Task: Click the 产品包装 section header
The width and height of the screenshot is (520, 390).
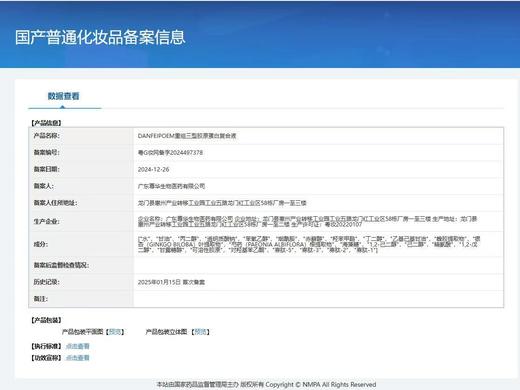Action: [46, 320]
